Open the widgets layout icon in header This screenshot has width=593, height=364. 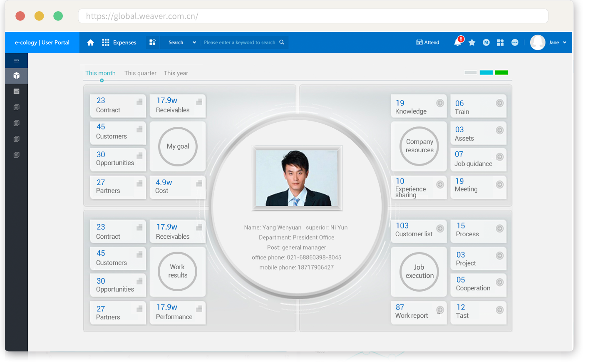500,42
